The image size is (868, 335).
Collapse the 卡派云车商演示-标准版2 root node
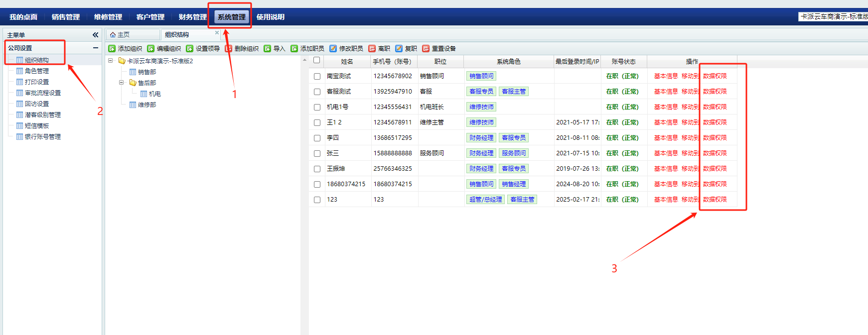tap(111, 61)
